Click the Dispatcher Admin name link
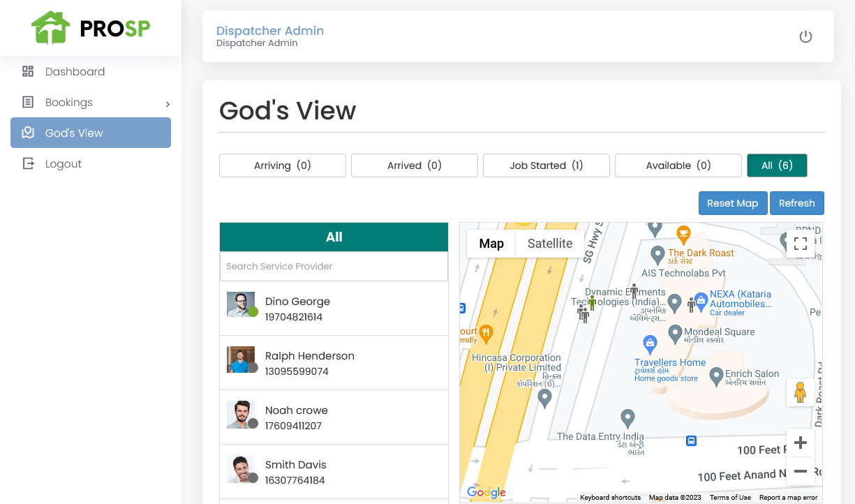Image resolution: width=855 pixels, height=504 pixels. [x=270, y=31]
